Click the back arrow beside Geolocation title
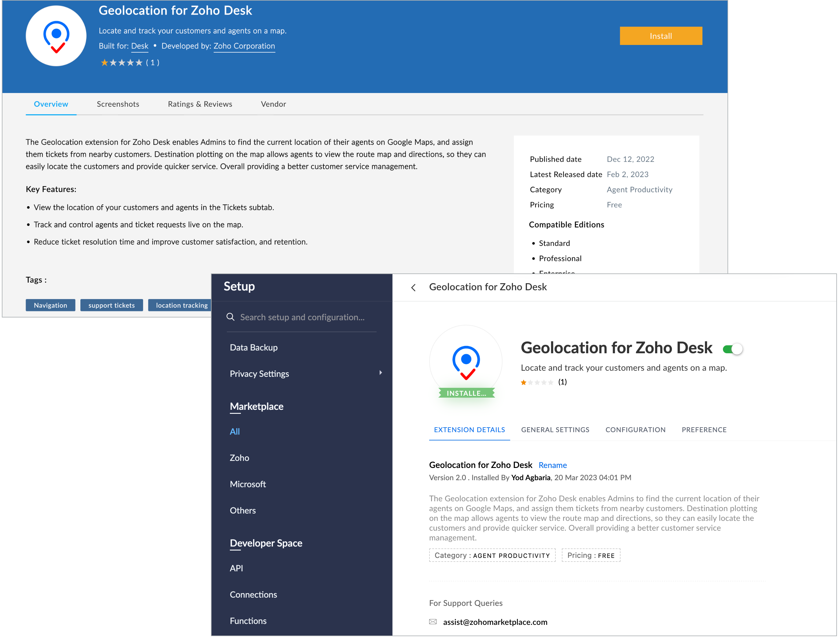Image resolution: width=840 pixels, height=638 pixels. click(413, 288)
